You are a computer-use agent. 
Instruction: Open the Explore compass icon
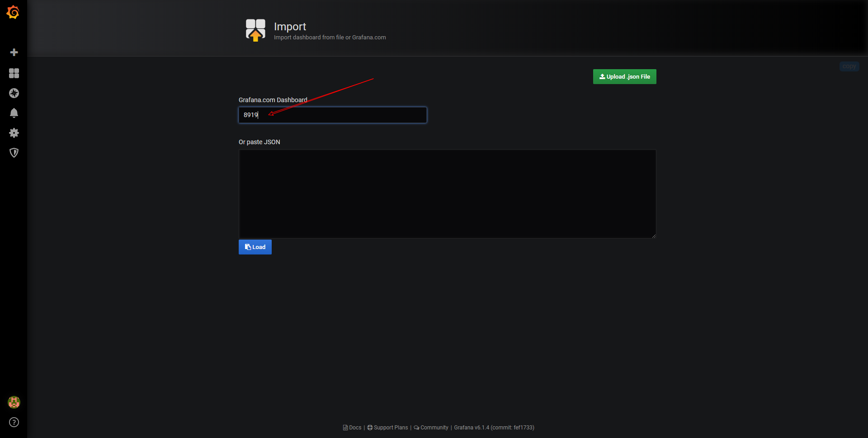[14, 93]
